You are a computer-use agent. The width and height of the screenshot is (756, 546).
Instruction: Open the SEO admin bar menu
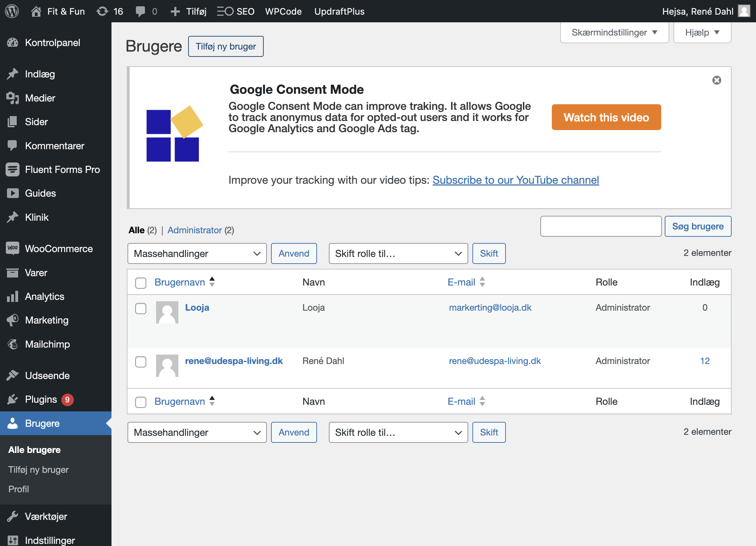pyautogui.click(x=236, y=11)
